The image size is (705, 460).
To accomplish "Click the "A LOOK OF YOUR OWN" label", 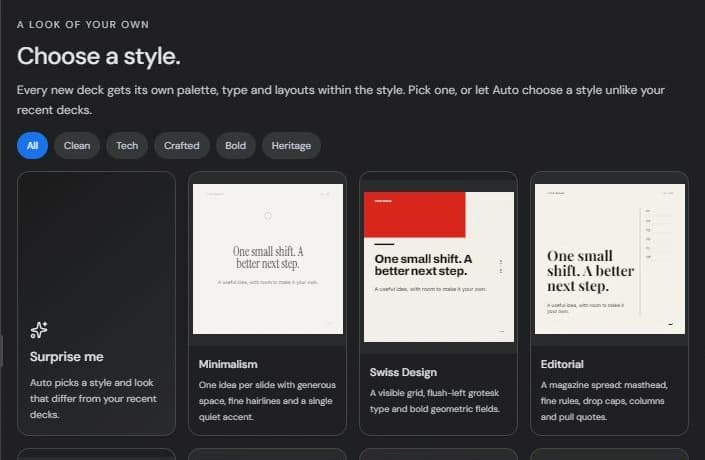I will (83, 25).
